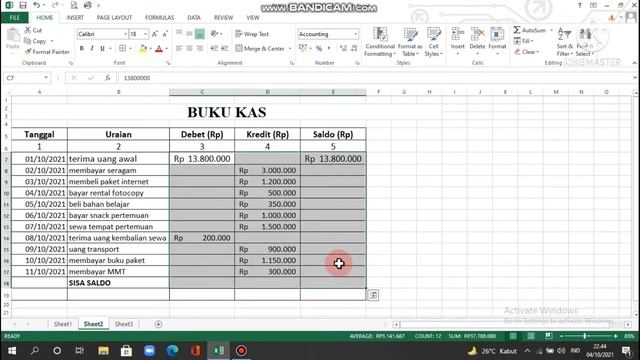Open the Clear menu

pyautogui.click(x=527, y=52)
